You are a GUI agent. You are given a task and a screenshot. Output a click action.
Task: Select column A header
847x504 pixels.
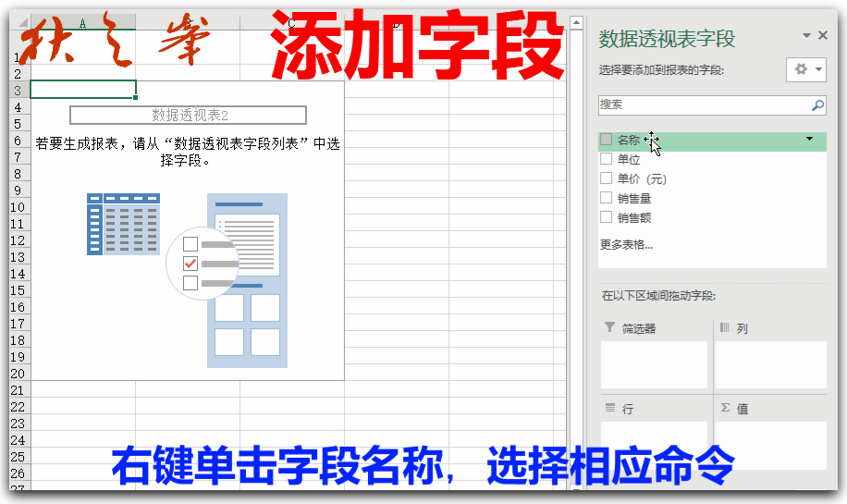click(x=82, y=23)
